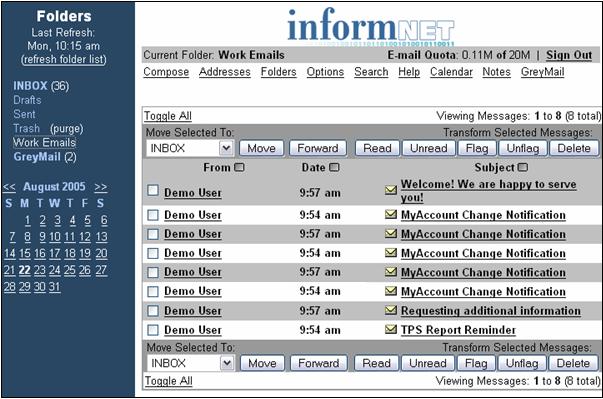The height and width of the screenshot is (399, 603).
Task: Select day 22 in the August calendar
Action: pyautogui.click(x=25, y=270)
